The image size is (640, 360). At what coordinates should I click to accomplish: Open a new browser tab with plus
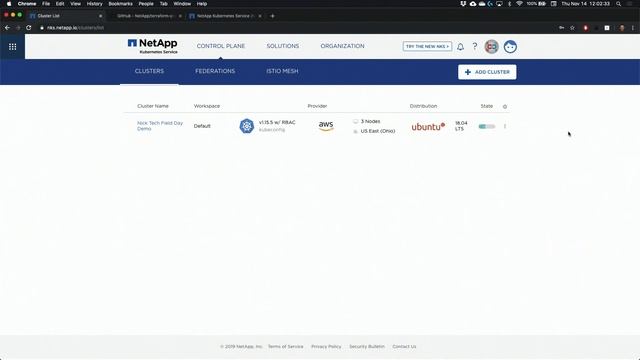272,16
